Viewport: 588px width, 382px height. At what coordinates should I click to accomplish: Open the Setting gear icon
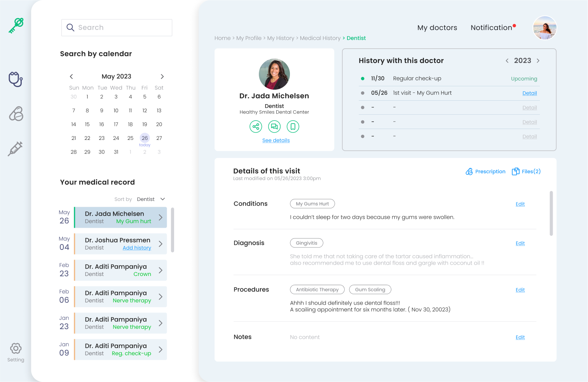pos(16,349)
